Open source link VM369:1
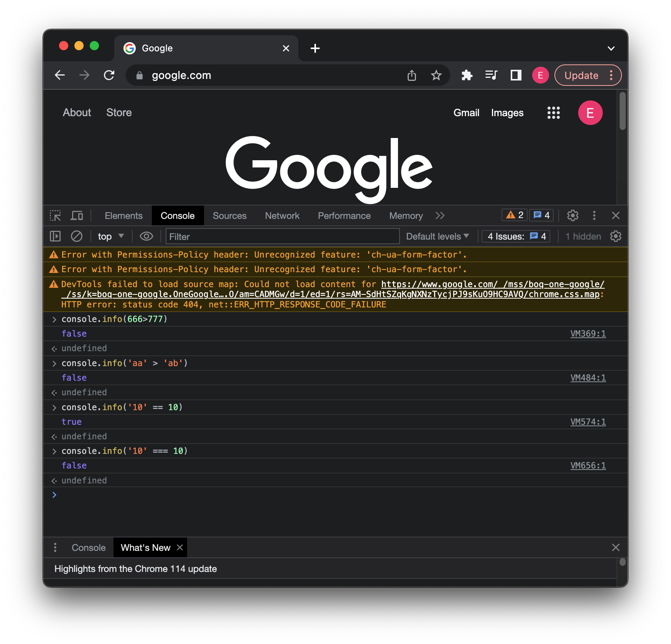The height and width of the screenshot is (644, 671). tap(588, 334)
